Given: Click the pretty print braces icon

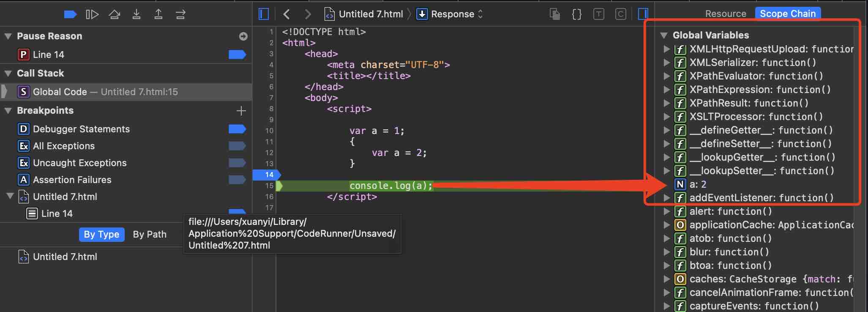Looking at the screenshot, I should [576, 14].
